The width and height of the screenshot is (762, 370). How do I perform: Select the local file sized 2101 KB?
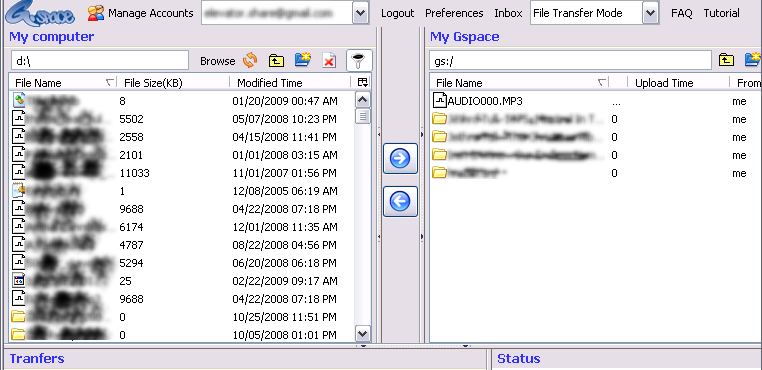tap(182, 155)
